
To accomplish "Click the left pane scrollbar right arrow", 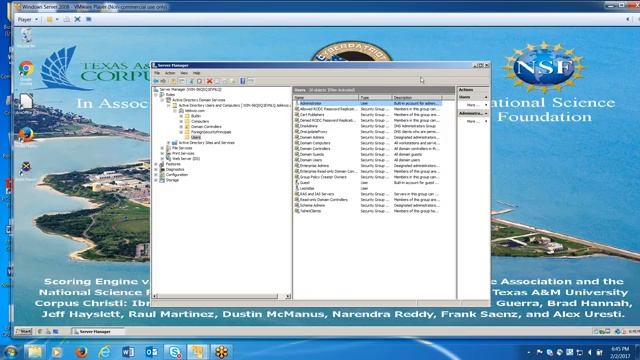I will (288, 296).
